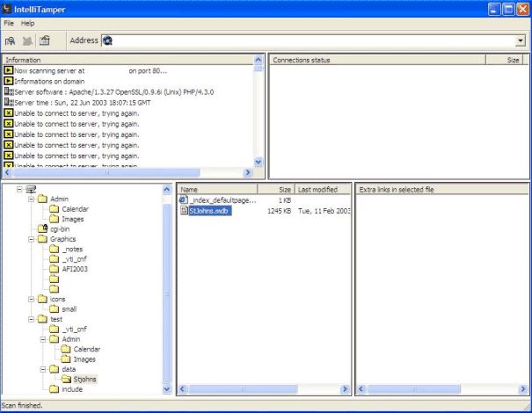Select Images folder under top-level Admin

(x=73, y=219)
